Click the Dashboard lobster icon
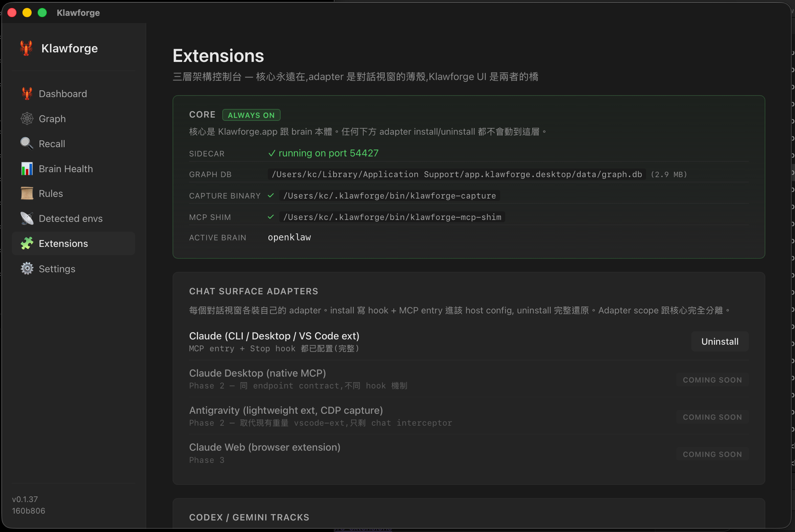The image size is (795, 532). click(x=27, y=93)
